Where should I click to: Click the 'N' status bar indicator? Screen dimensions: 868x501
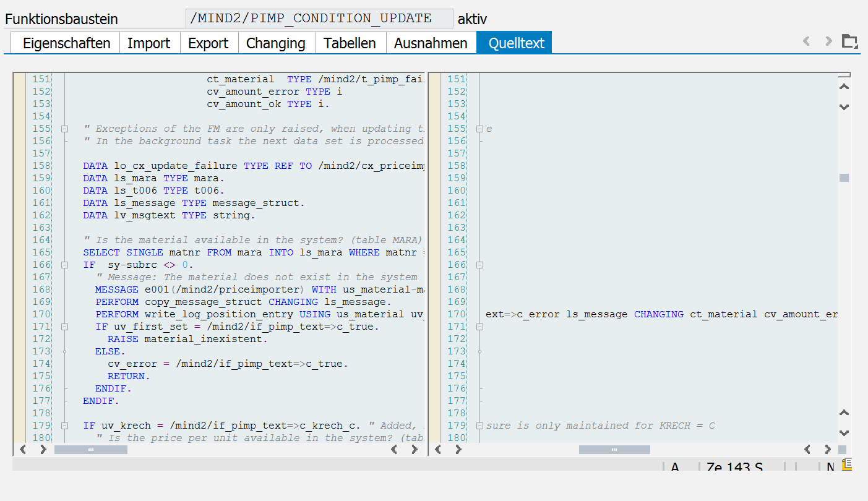pyautogui.click(x=831, y=467)
